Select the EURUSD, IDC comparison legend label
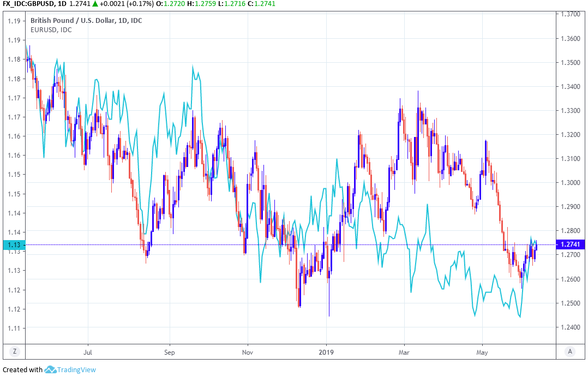Screen dimensions: 588x376 click(x=51, y=29)
